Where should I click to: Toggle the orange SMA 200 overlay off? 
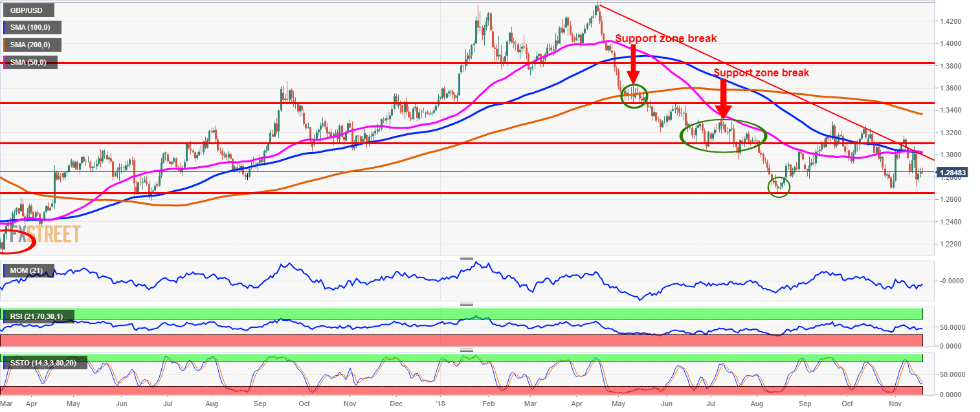coord(32,45)
